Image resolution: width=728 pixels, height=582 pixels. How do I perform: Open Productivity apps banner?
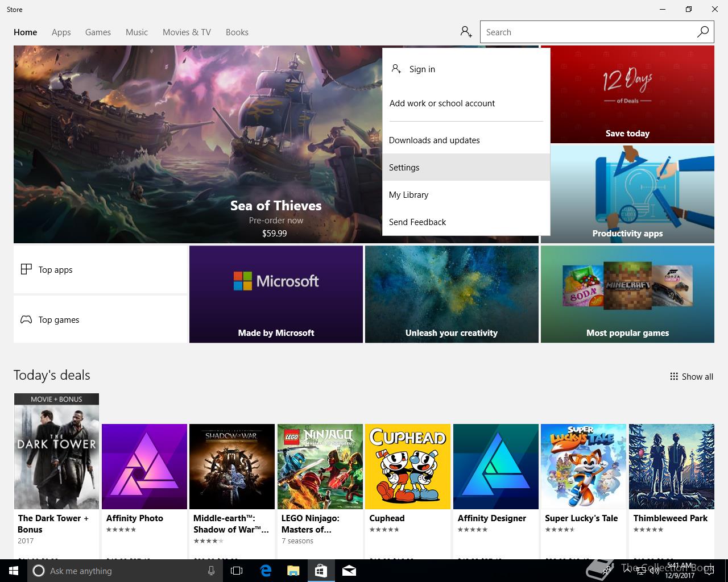click(627, 194)
